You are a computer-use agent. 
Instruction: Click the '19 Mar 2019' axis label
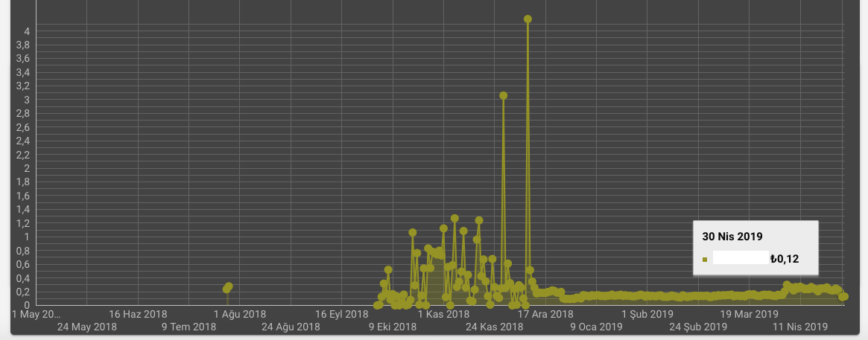click(x=749, y=315)
